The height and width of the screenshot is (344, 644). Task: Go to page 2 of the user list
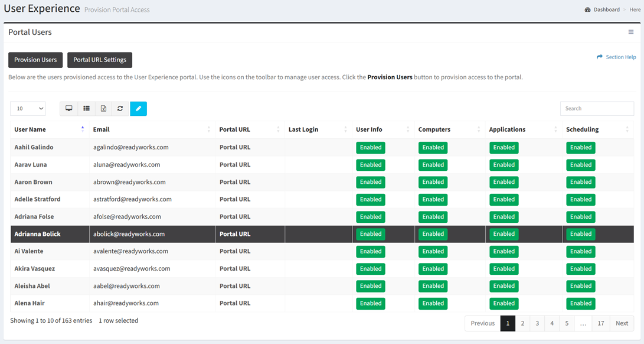pos(522,323)
